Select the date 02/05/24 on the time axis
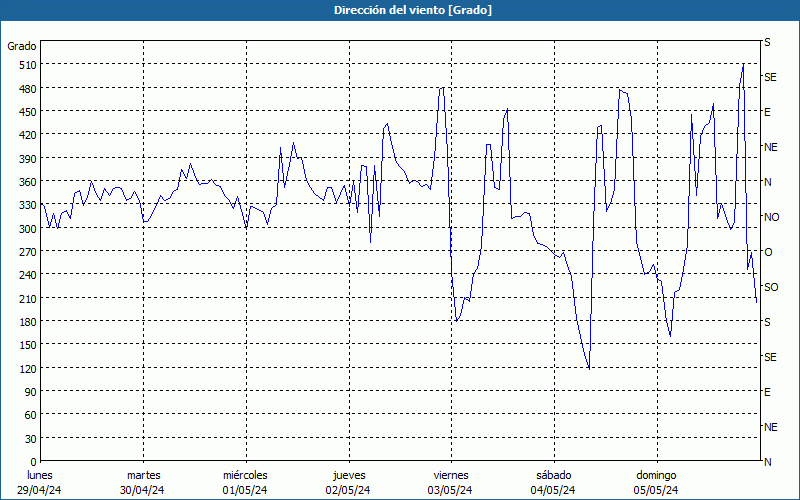 click(x=348, y=490)
